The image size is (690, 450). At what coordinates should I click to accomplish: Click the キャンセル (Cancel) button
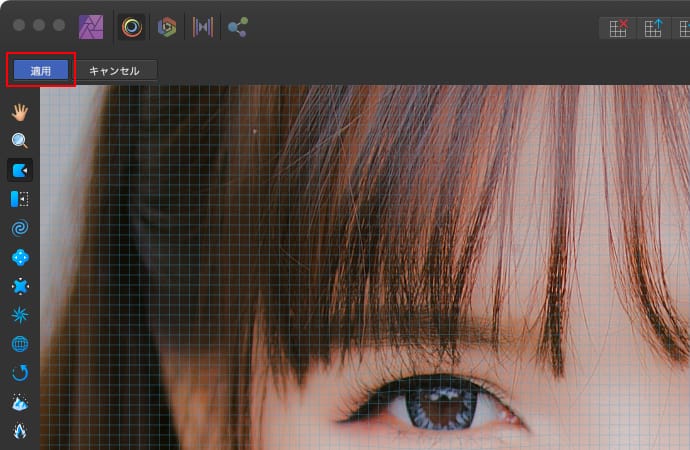[121, 71]
